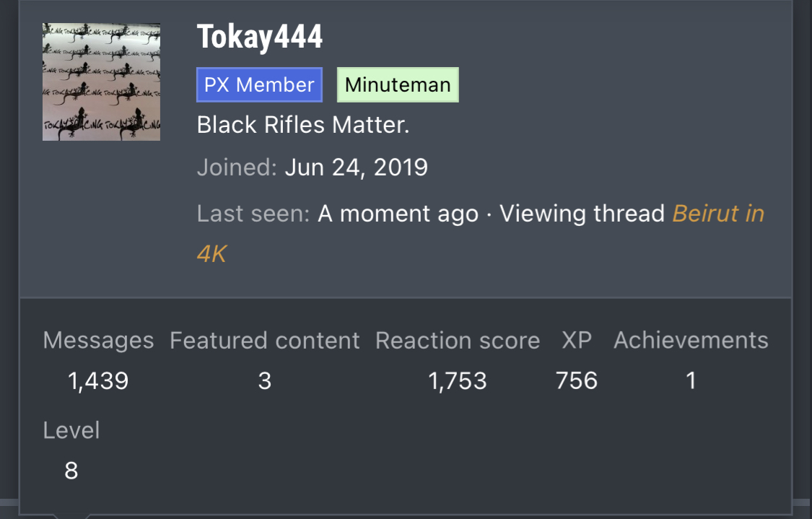Click the XP label
This screenshot has height=519, width=812.
coord(577,340)
